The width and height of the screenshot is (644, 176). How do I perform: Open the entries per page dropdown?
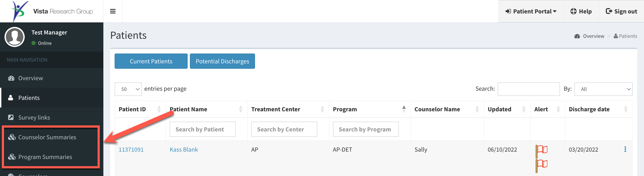click(128, 89)
